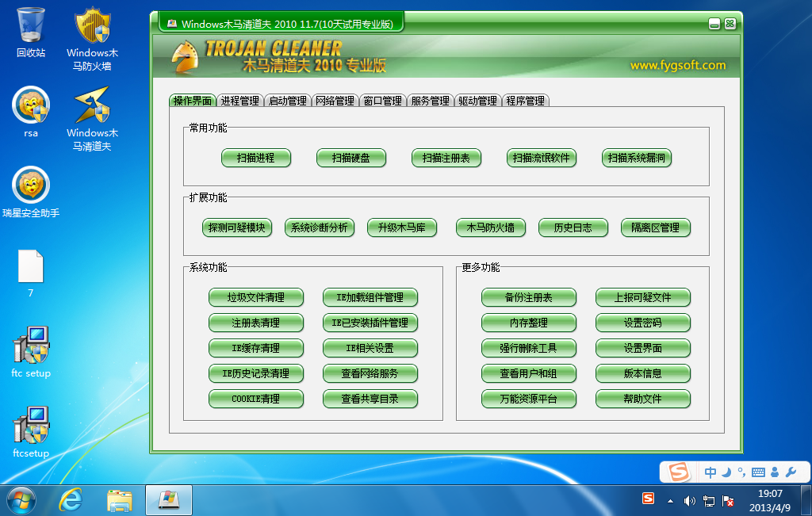Screen dimensions: 812x516
Task: Toggle the 中 Chinese input mode
Action: (x=710, y=472)
